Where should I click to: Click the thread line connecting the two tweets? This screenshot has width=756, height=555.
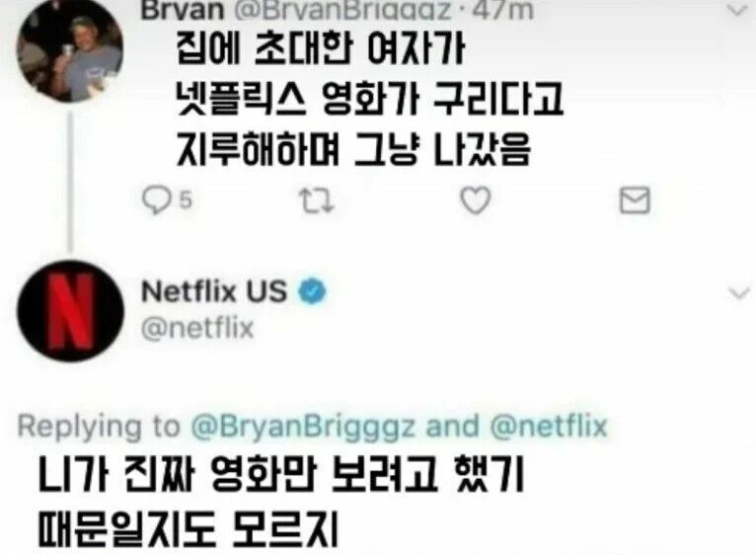[x=70, y=182]
